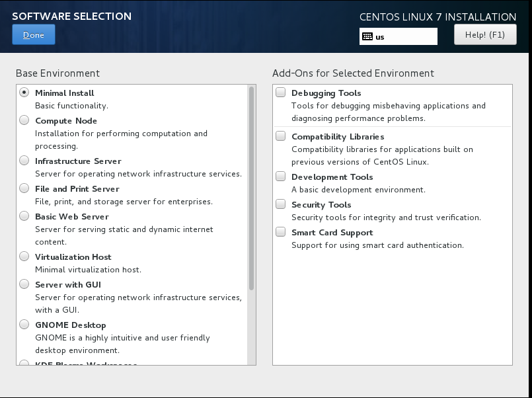Click 'A basic development environment.' text
This screenshot has width=532, height=398.
(358, 190)
